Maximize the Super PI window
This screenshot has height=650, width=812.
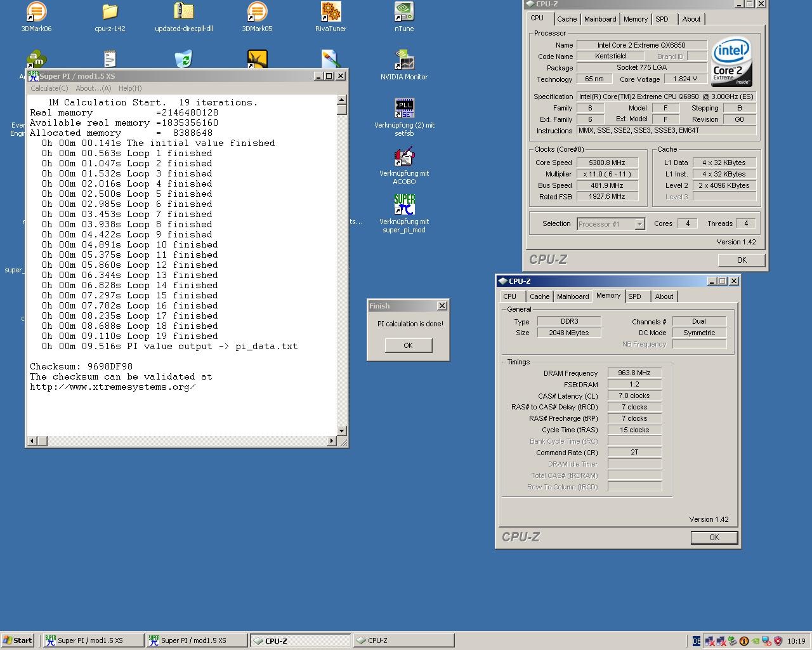[x=329, y=76]
